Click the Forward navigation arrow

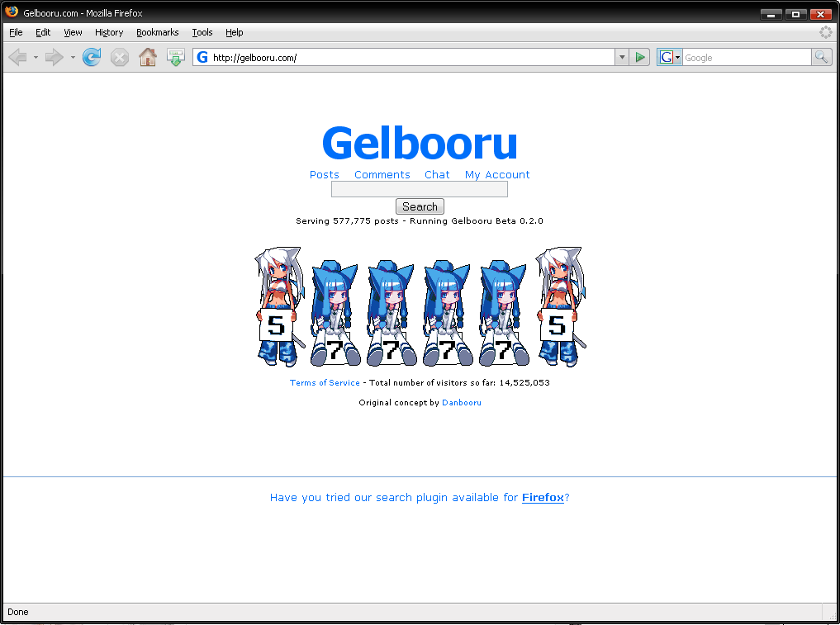pos(55,57)
